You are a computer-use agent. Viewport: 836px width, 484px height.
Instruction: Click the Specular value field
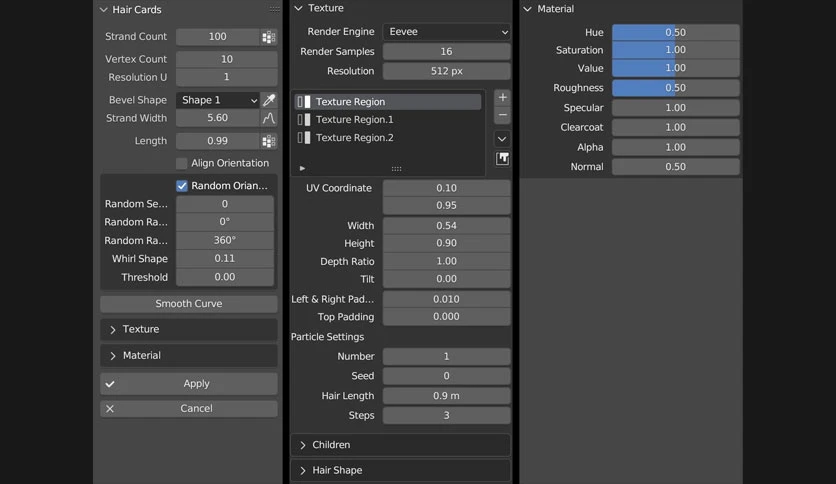pyautogui.click(x=676, y=108)
